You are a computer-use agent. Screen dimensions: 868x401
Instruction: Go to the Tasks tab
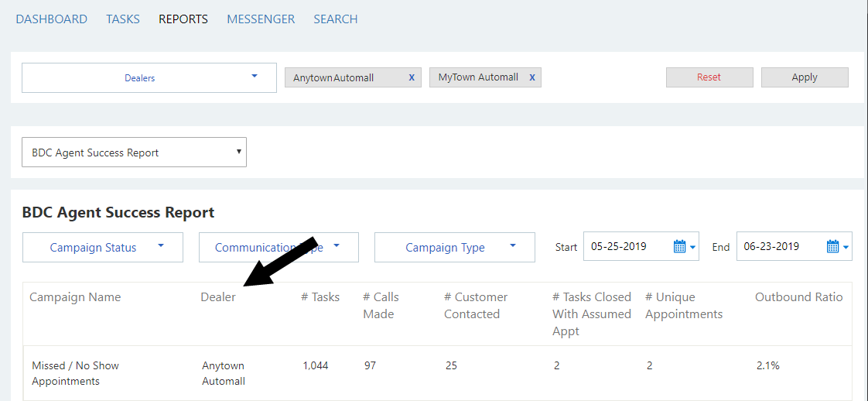(x=123, y=19)
